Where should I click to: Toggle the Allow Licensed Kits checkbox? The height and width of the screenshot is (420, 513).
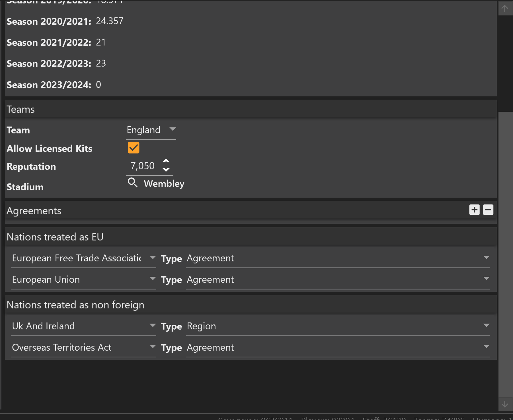click(134, 148)
